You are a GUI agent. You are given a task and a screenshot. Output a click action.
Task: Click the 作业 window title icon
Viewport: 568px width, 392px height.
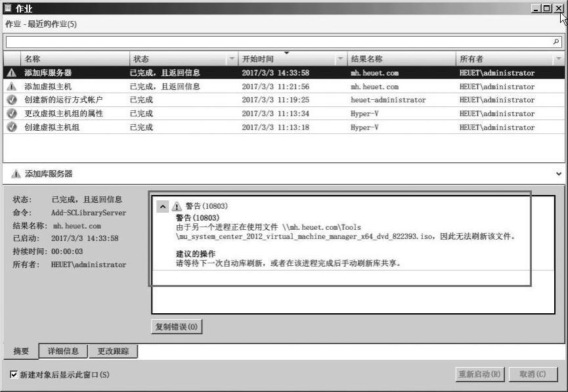pyautogui.click(x=8, y=8)
